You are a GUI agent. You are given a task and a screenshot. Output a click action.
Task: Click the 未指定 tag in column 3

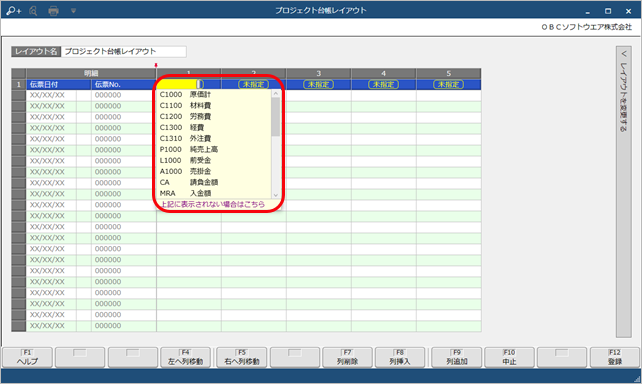[318, 84]
